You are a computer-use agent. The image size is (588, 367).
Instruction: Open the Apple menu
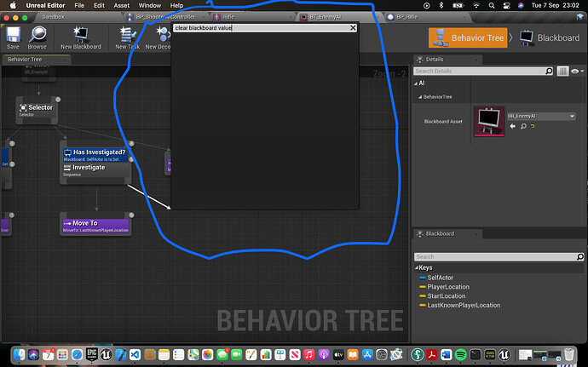(13, 5)
